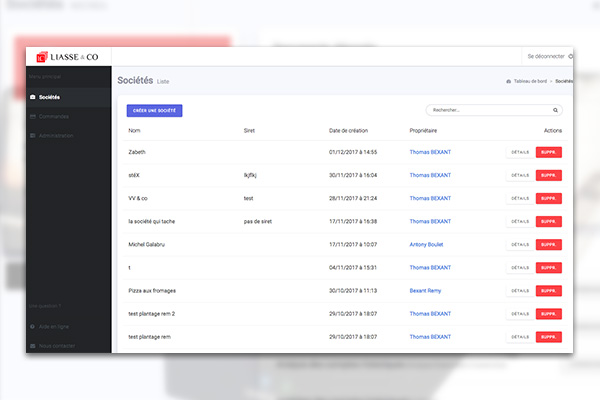
Task: Click the Aide en ligne help icon
Action: point(33,327)
